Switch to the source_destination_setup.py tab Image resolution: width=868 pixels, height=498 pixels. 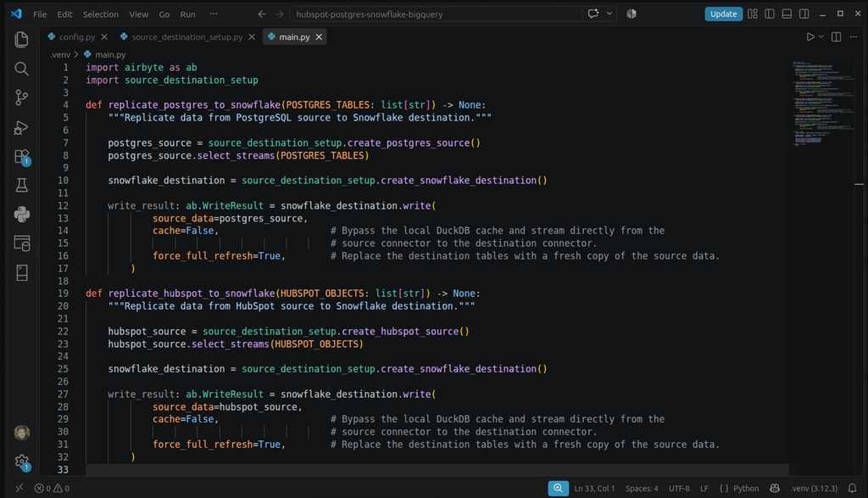[187, 36]
